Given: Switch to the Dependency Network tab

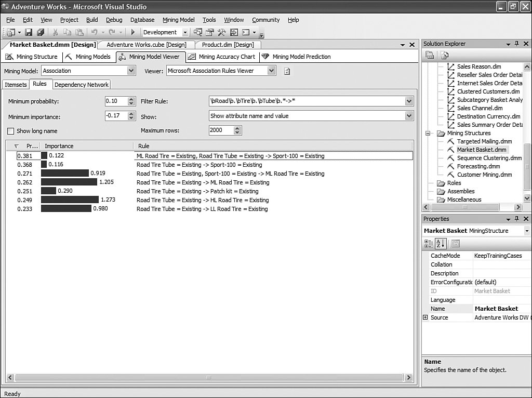Looking at the screenshot, I should (82, 85).
